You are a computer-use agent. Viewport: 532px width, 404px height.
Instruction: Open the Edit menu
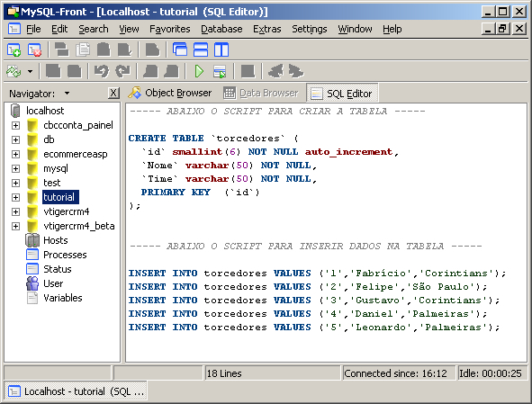[x=59, y=29]
